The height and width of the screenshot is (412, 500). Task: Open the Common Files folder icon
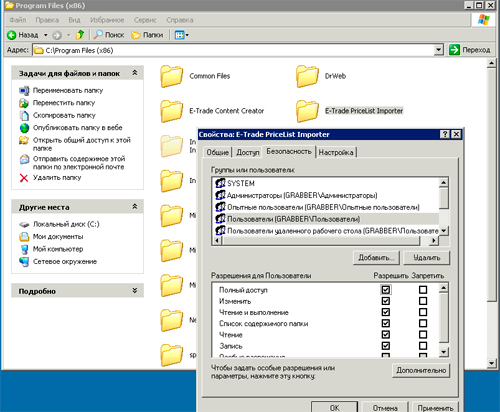click(x=172, y=76)
